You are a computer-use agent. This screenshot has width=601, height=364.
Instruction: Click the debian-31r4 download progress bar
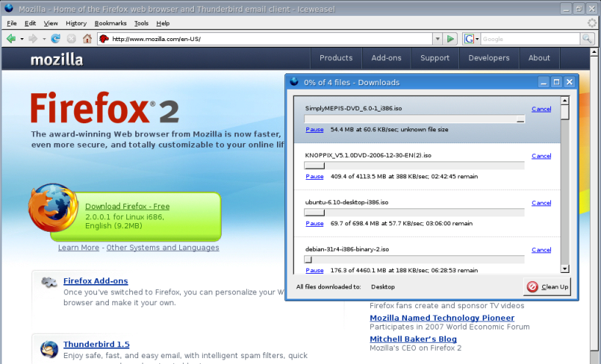[414, 260]
